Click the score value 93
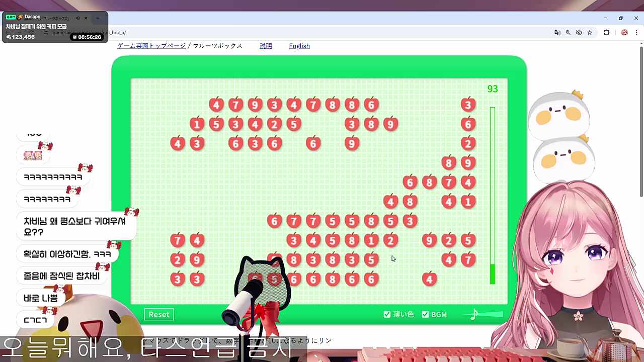Image resolution: width=644 pixels, height=362 pixels. [x=493, y=89]
